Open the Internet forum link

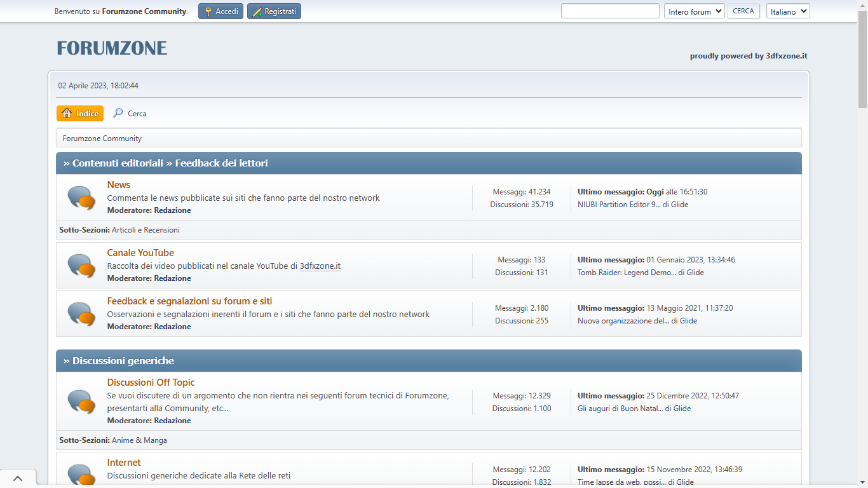point(124,463)
